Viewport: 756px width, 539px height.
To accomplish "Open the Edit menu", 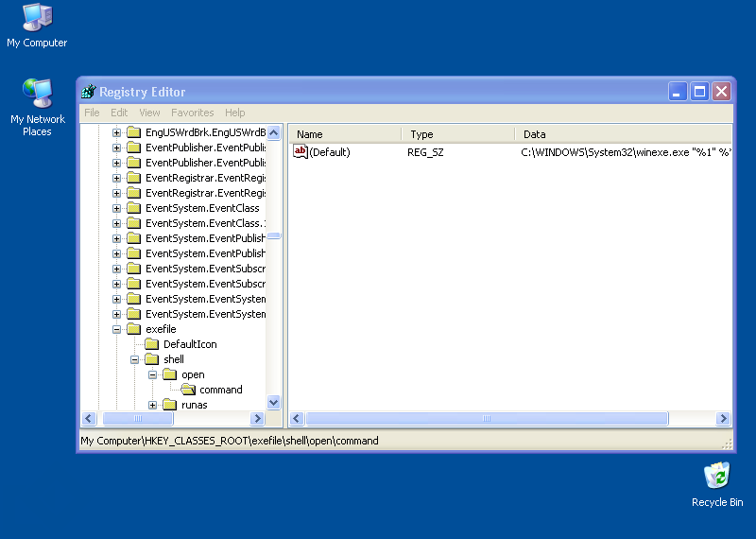I will point(119,113).
